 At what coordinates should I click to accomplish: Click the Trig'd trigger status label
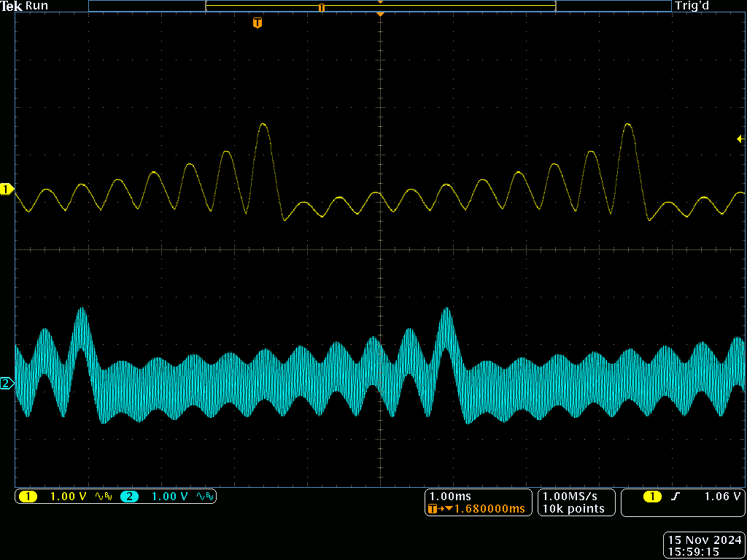692,6
